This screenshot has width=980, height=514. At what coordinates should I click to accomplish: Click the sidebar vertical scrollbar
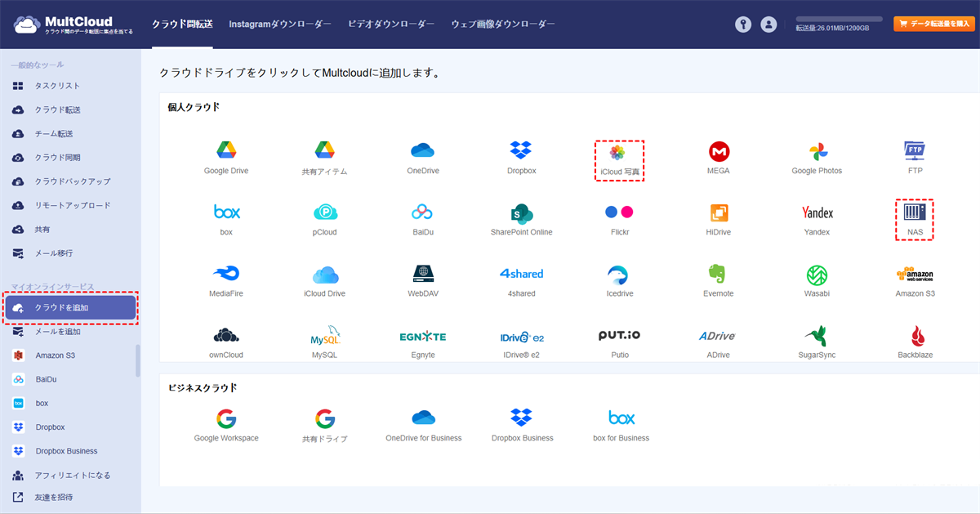point(137,360)
